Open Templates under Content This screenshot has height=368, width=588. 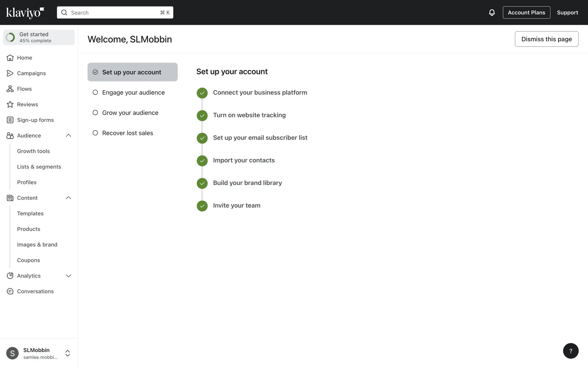[x=30, y=213]
